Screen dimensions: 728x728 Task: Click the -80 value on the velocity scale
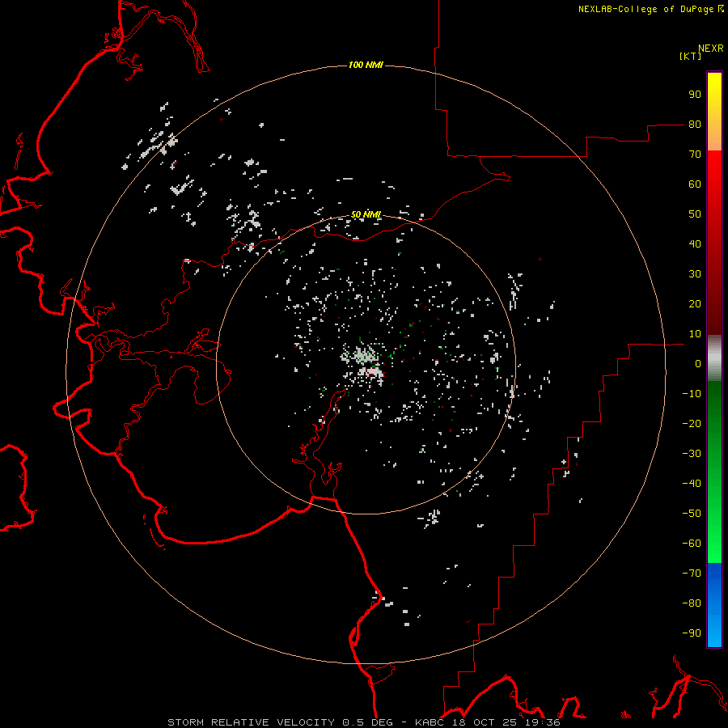tap(692, 603)
